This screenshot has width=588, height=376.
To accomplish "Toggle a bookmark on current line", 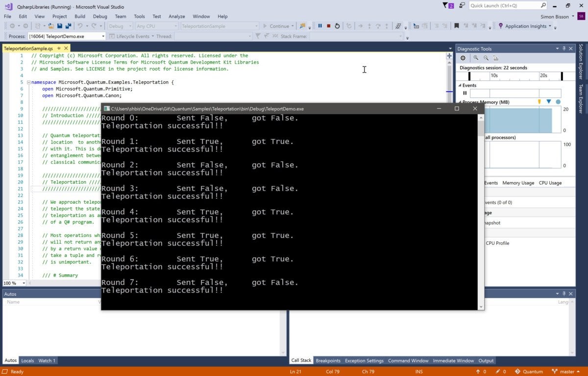I will [x=456, y=26].
